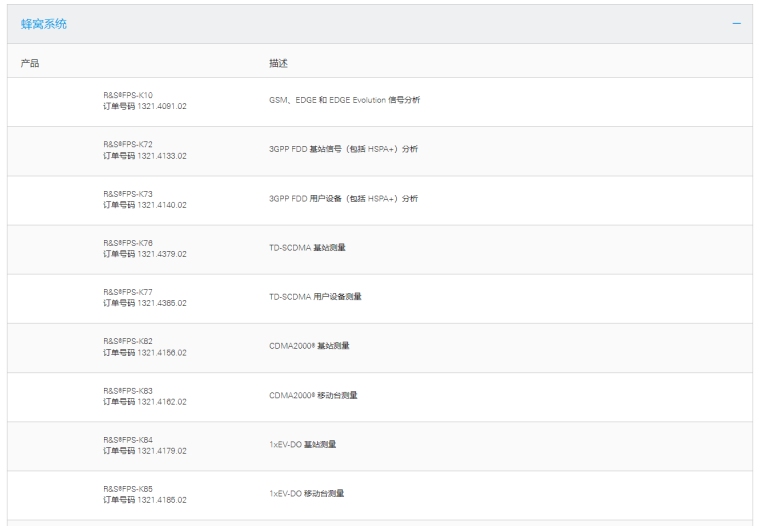Select the R&S FPS-K85 product name
This screenshot has height=526, width=760.
click(128, 487)
